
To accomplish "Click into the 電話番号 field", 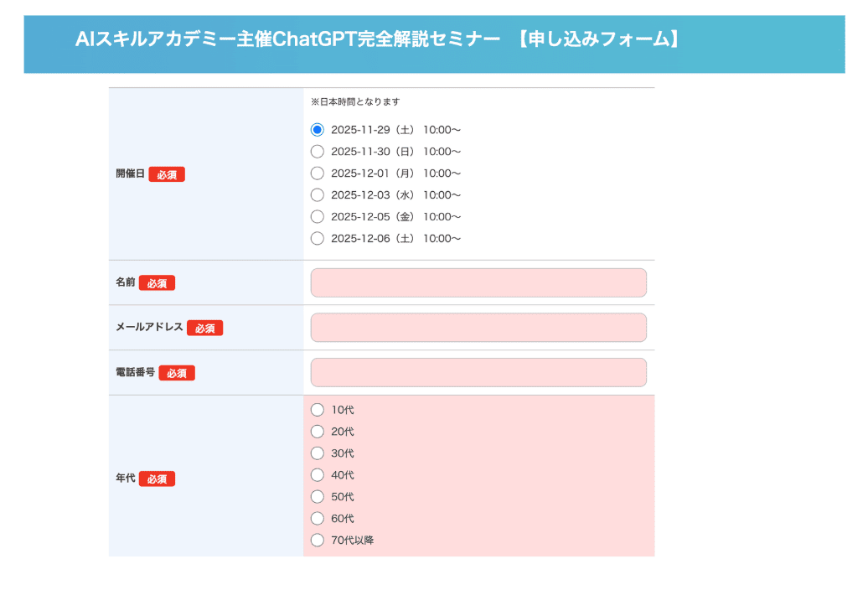I will tap(478, 373).
